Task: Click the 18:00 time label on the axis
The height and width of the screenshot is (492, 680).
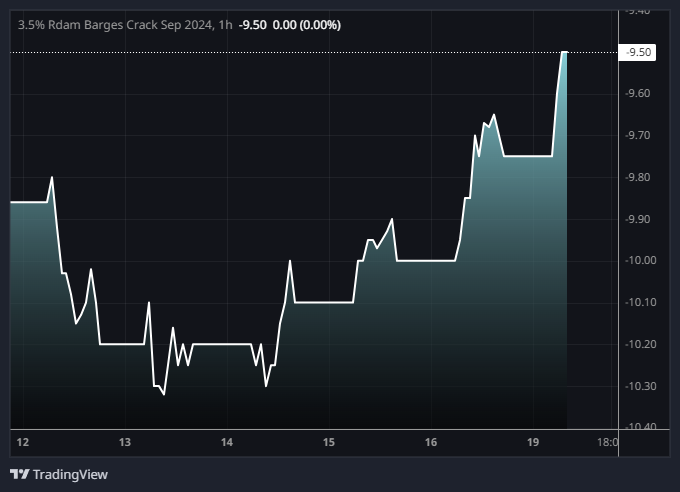Action: pyautogui.click(x=606, y=442)
